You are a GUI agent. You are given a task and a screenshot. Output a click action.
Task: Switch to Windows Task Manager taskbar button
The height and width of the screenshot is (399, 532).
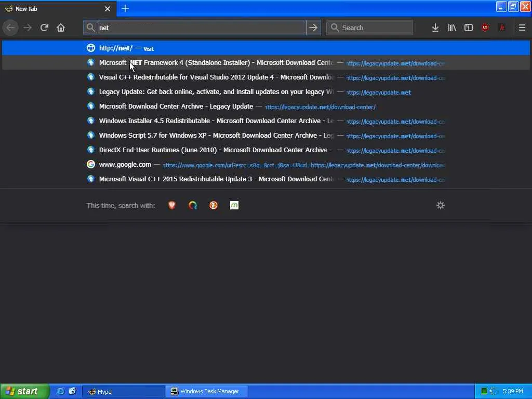click(206, 392)
